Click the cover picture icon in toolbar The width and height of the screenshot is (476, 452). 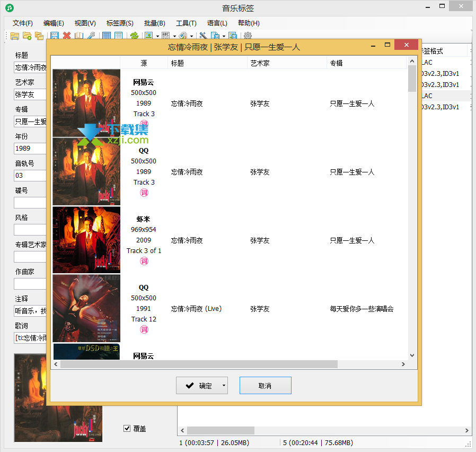coord(149,36)
